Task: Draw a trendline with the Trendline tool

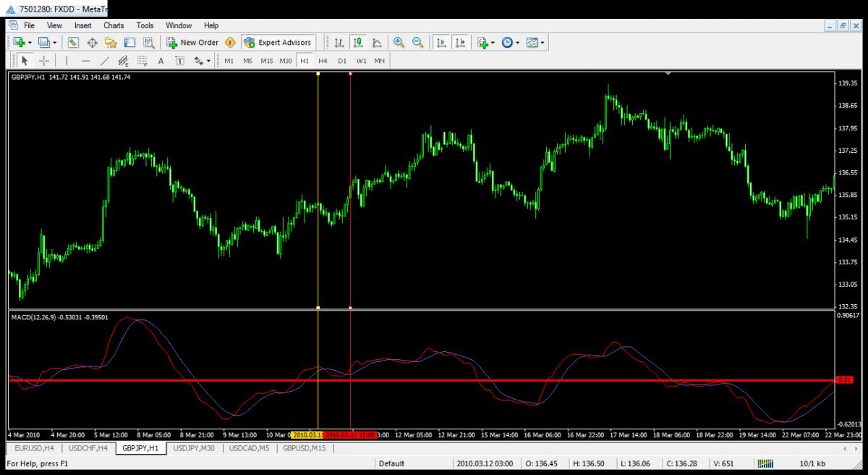Action: (x=105, y=61)
